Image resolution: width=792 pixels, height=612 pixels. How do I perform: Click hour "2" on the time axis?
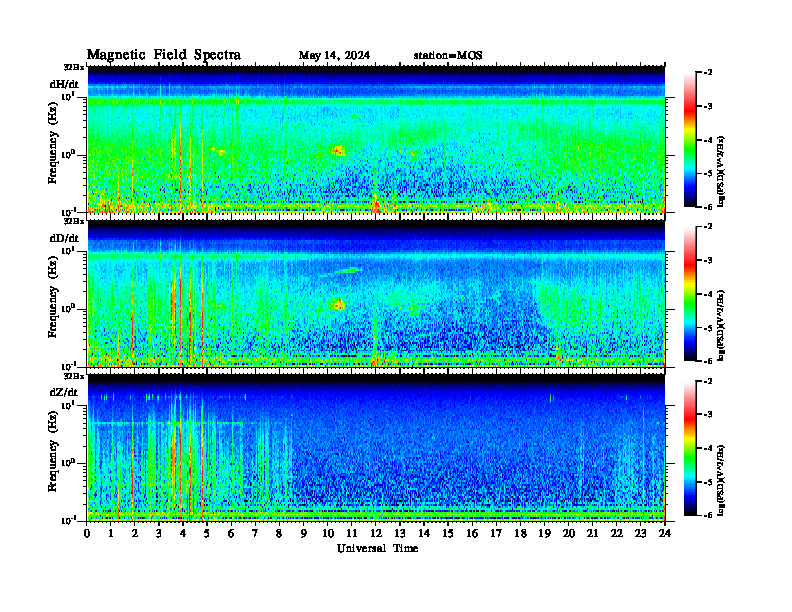click(x=135, y=534)
